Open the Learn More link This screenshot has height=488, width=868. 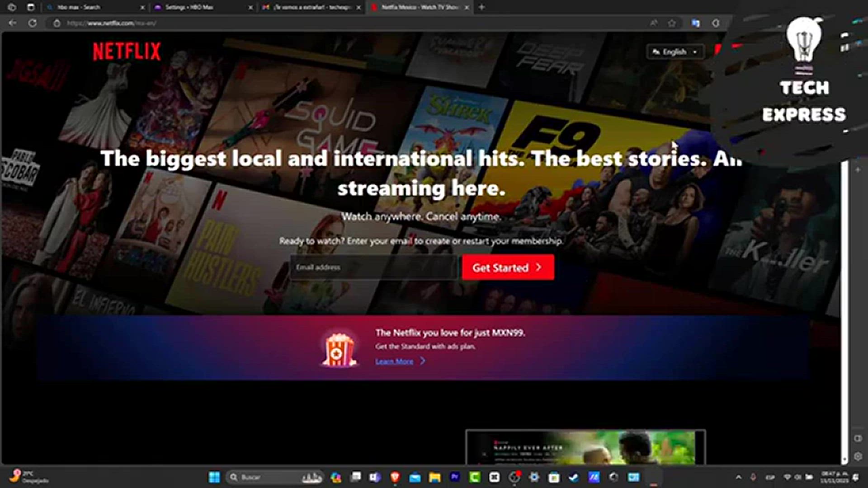(x=400, y=361)
